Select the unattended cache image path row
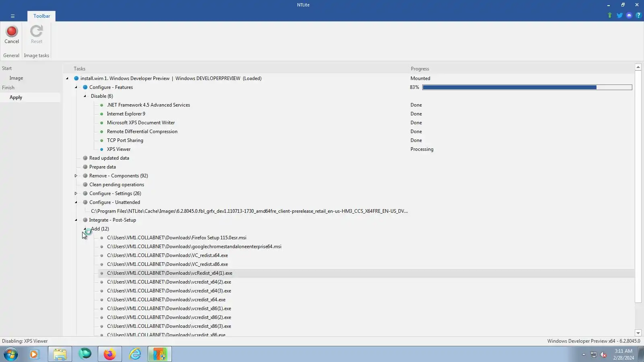Screen dimensions: 644x362 tap(249, 211)
